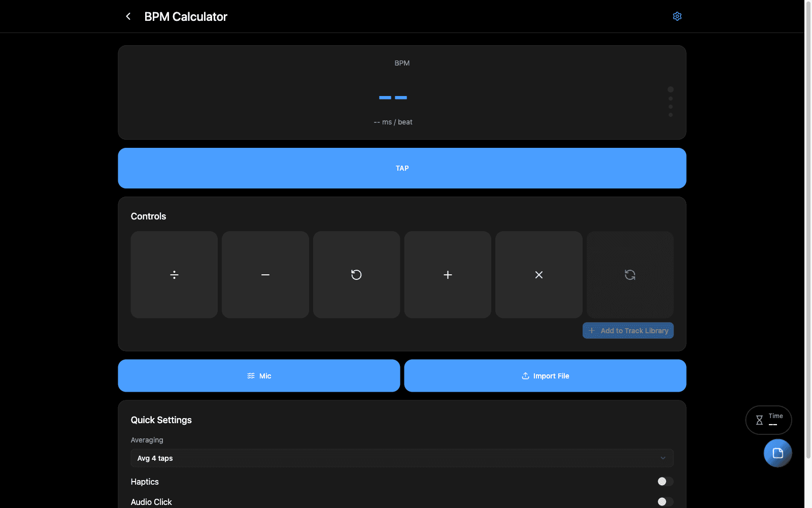This screenshot has width=812, height=508.
Task: Click the BPM dashes readout
Action: point(393,98)
